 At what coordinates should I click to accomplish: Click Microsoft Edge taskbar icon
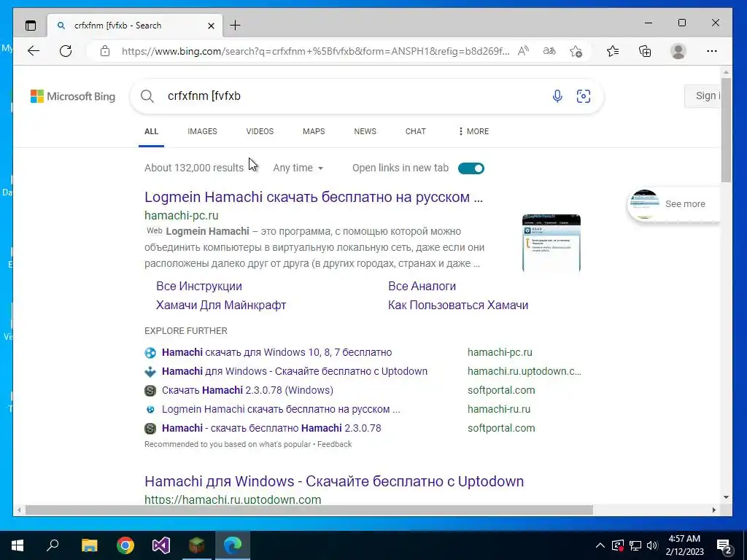point(233,545)
